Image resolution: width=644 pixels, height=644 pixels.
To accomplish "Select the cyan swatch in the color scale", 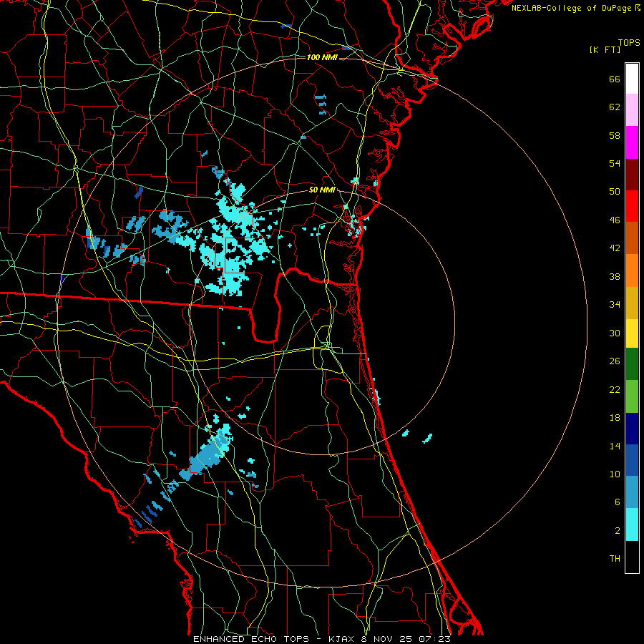I will pyautogui.click(x=632, y=525).
